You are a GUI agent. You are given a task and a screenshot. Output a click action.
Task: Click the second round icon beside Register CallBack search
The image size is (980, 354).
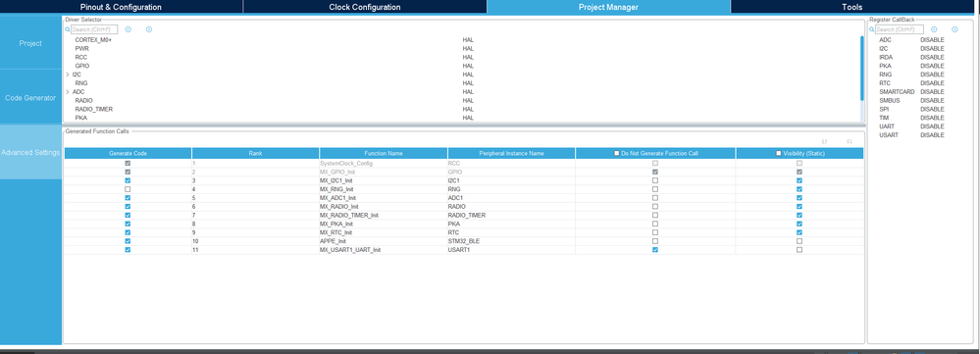(954, 29)
